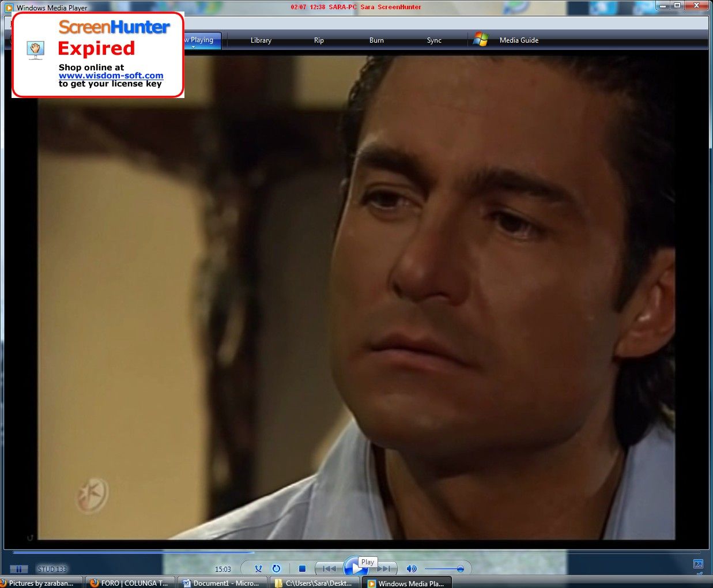Click the volume slider handle
Image resolution: width=713 pixels, height=588 pixels.
460,569
